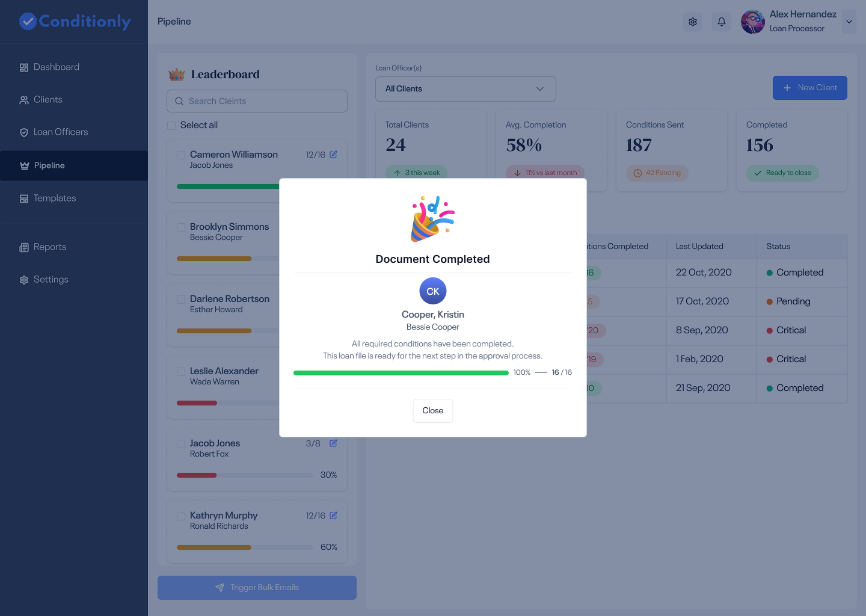Switch to the Pipeline sidebar section

pyautogui.click(x=24, y=165)
